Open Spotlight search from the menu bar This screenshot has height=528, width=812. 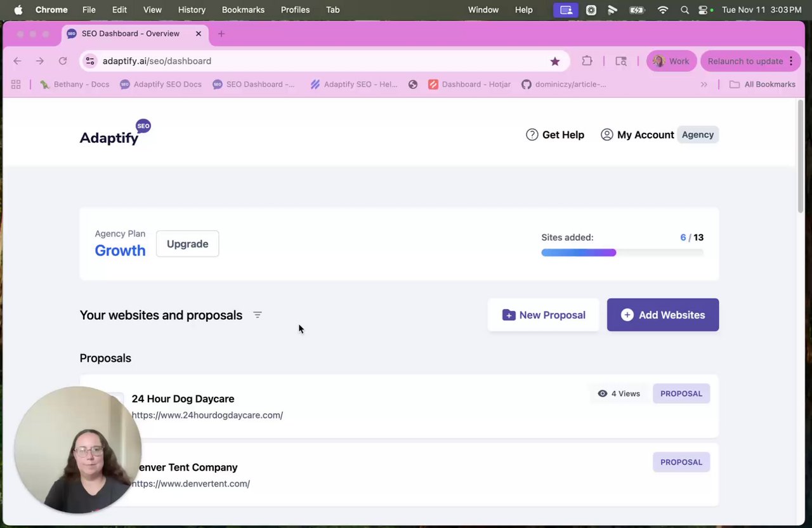click(x=684, y=10)
